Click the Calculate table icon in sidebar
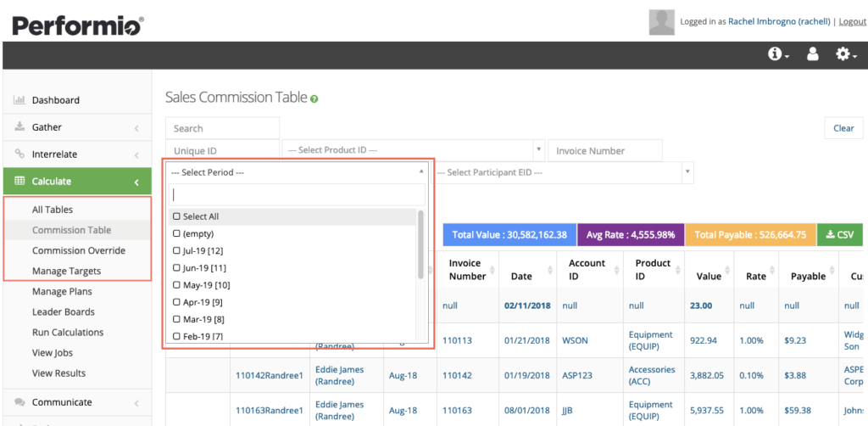The height and width of the screenshot is (426, 868). (19, 181)
